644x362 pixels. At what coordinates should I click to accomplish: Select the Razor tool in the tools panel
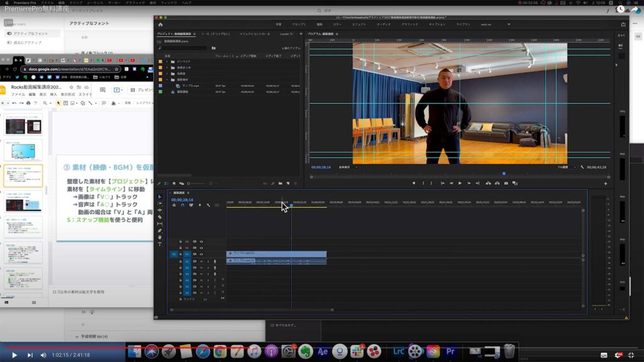pos(160,217)
